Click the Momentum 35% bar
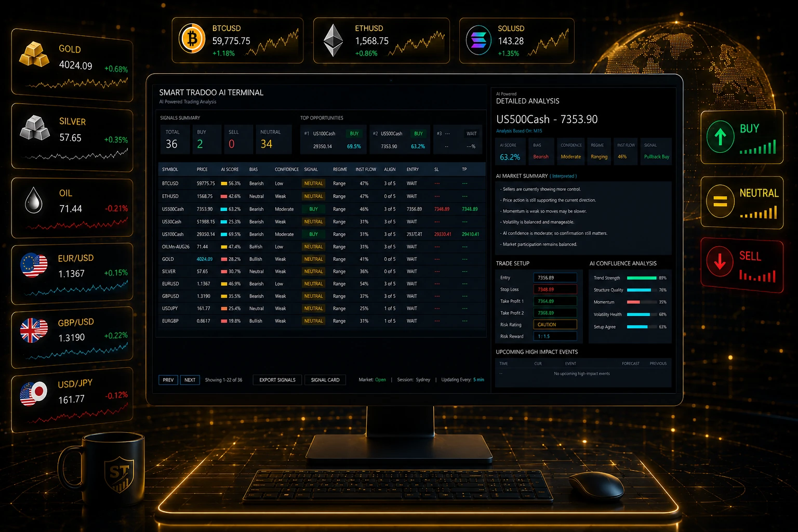This screenshot has width=798, height=532. click(x=642, y=302)
